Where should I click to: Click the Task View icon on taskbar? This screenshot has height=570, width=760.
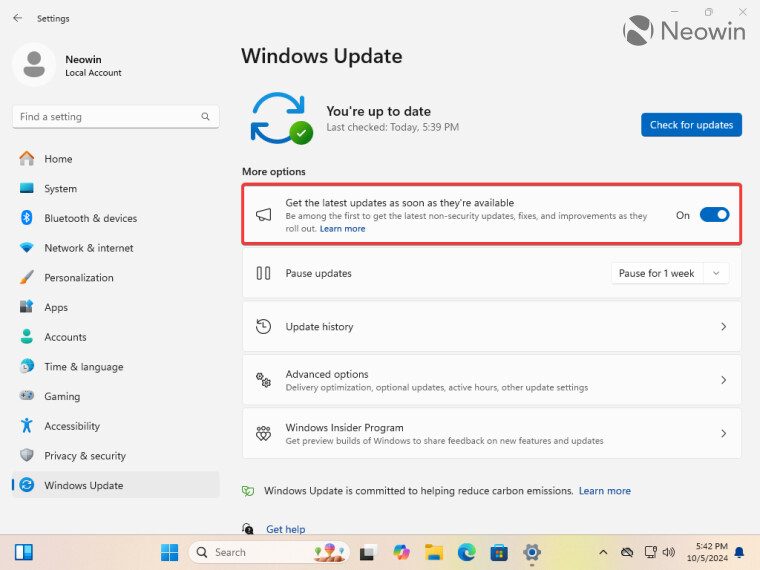[x=369, y=552]
